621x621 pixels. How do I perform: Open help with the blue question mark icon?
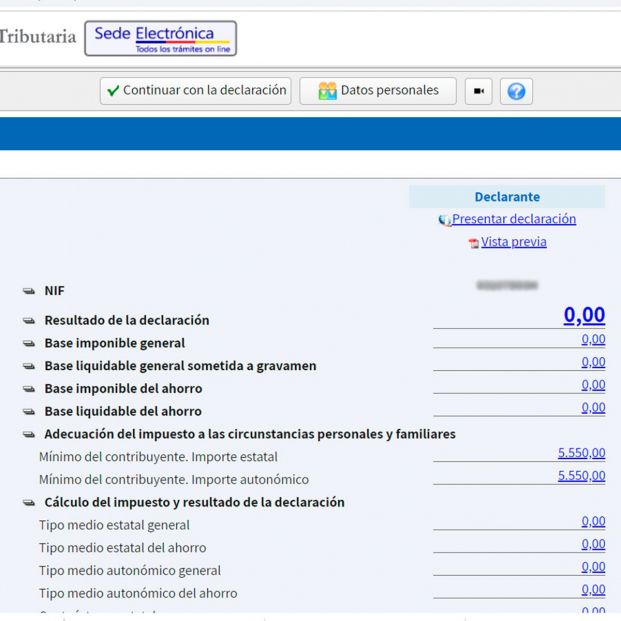tap(516, 91)
